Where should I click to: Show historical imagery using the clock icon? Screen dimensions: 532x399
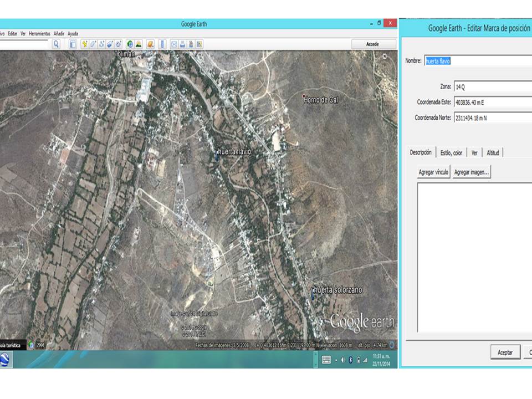[130, 44]
